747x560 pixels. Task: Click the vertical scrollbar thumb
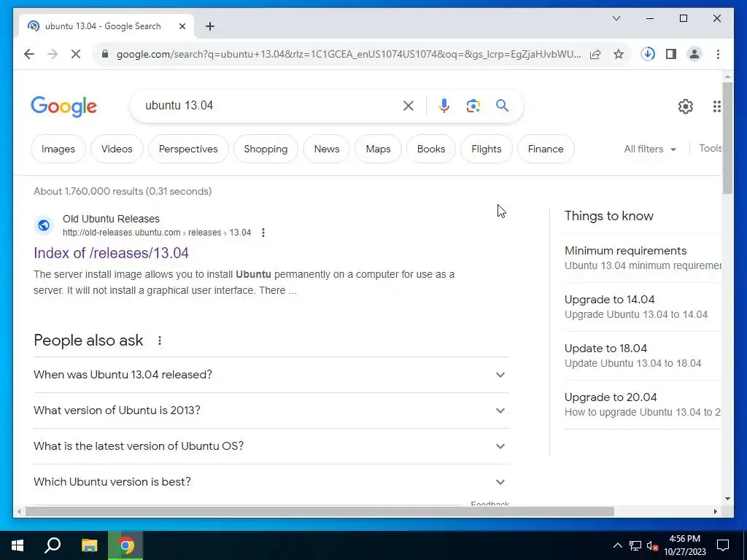(727, 138)
